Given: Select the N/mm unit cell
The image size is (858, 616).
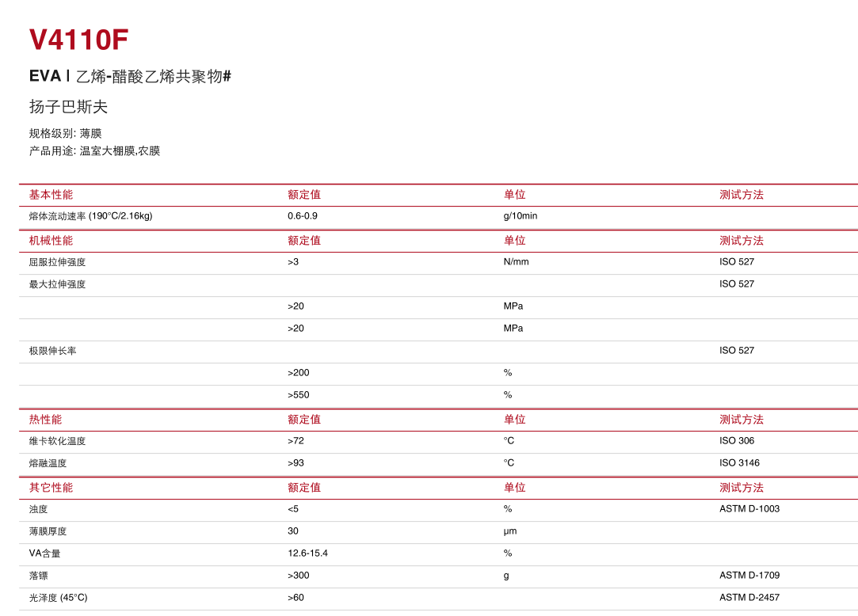Looking at the screenshot, I should pyautogui.click(x=516, y=262).
